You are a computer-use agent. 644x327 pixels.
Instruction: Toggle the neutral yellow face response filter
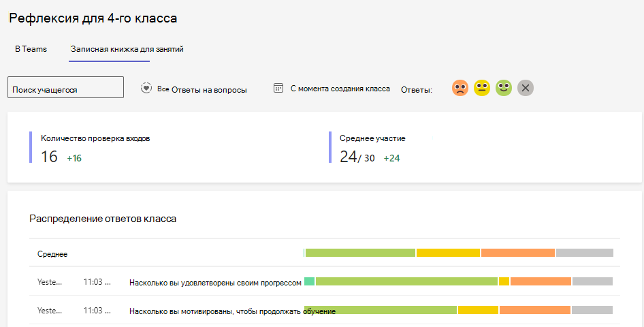pyautogui.click(x=482, y=88)
